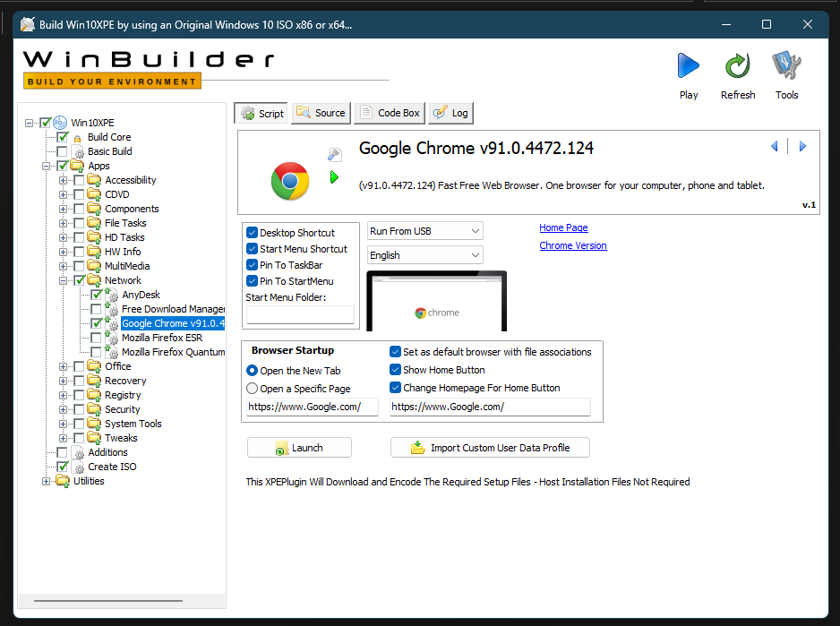
Task: Click the Refresh icon
Action: click(738, 66)
